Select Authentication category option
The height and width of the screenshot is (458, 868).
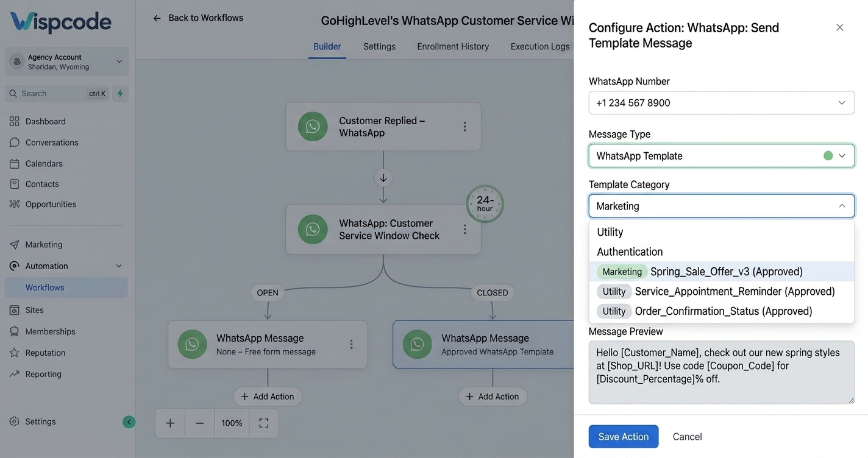tap(722, 252)
